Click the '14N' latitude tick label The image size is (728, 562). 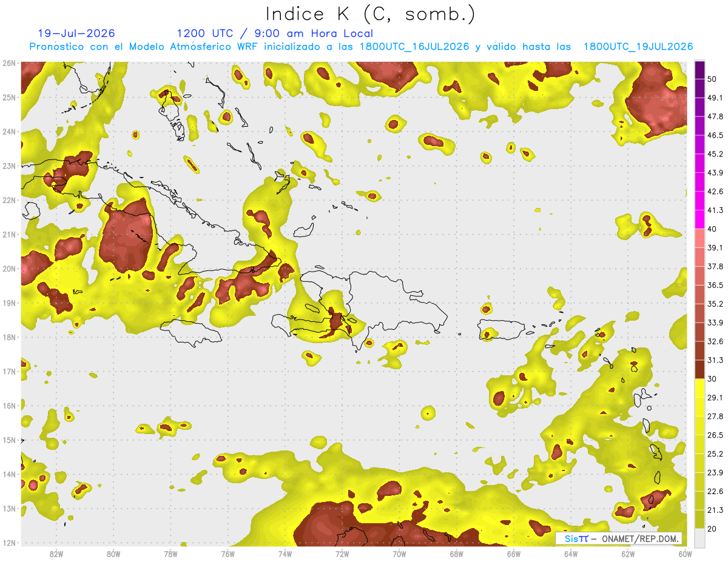point(9,474)
